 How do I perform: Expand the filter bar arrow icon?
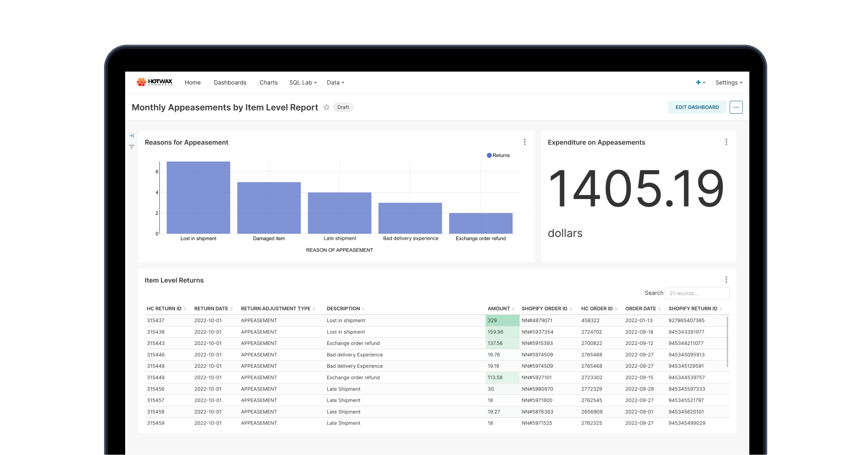132,136
